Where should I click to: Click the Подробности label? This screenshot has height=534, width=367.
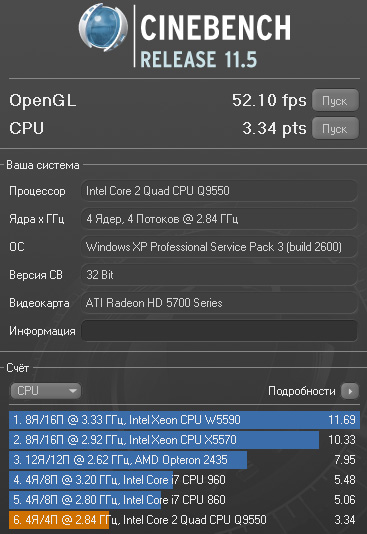pyautogui.click(x=302, y=391)
